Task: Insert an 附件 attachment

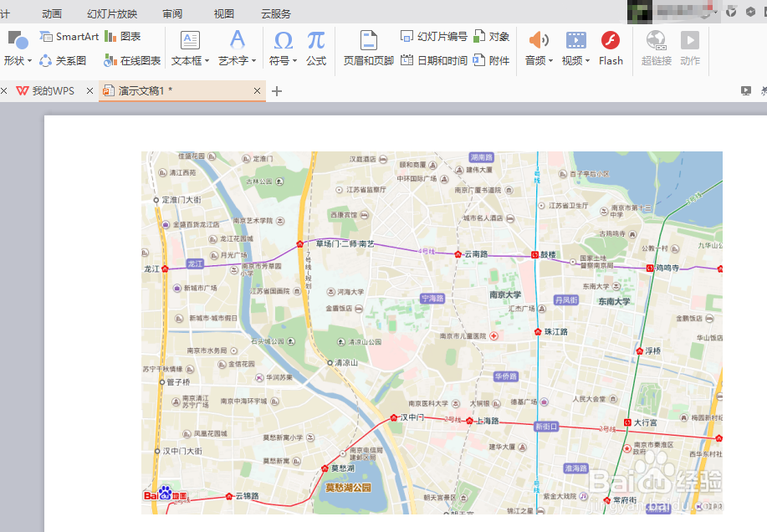Action: (492, 60)
